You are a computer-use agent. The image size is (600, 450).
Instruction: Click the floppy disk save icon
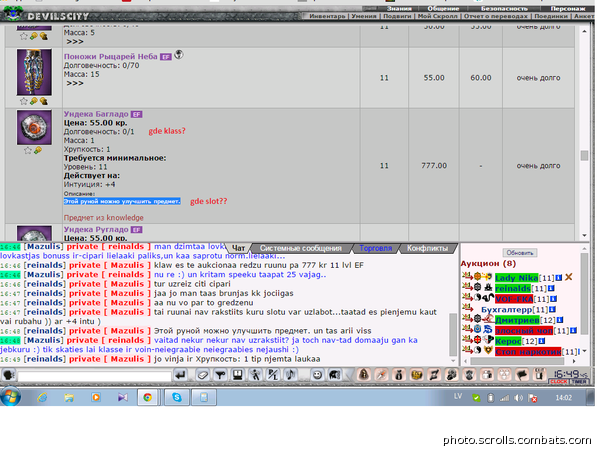[x=238, y=375]
